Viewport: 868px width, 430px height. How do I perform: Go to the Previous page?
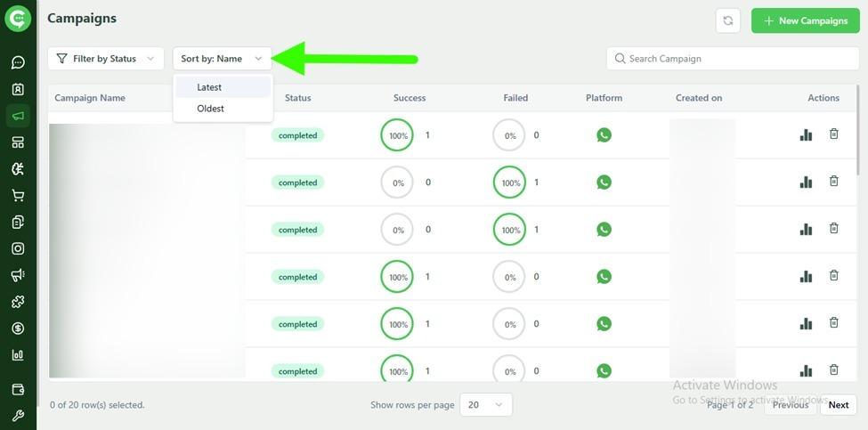point(790,404)
